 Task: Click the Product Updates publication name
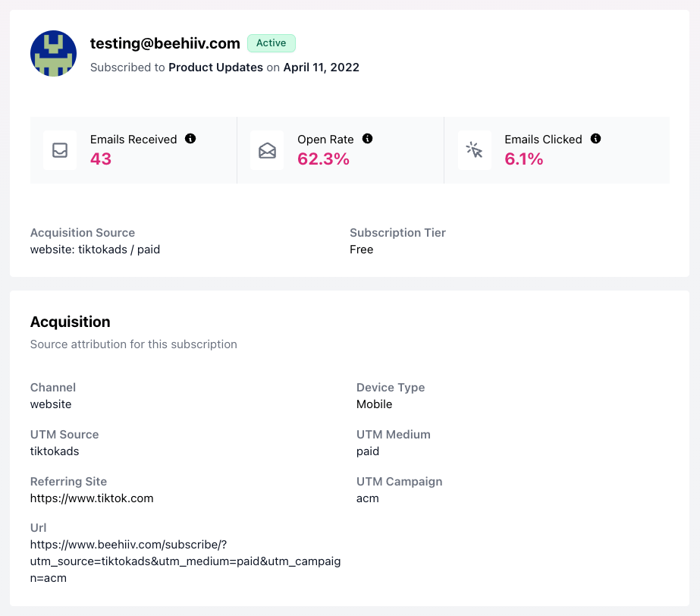(x=215, y=67)
